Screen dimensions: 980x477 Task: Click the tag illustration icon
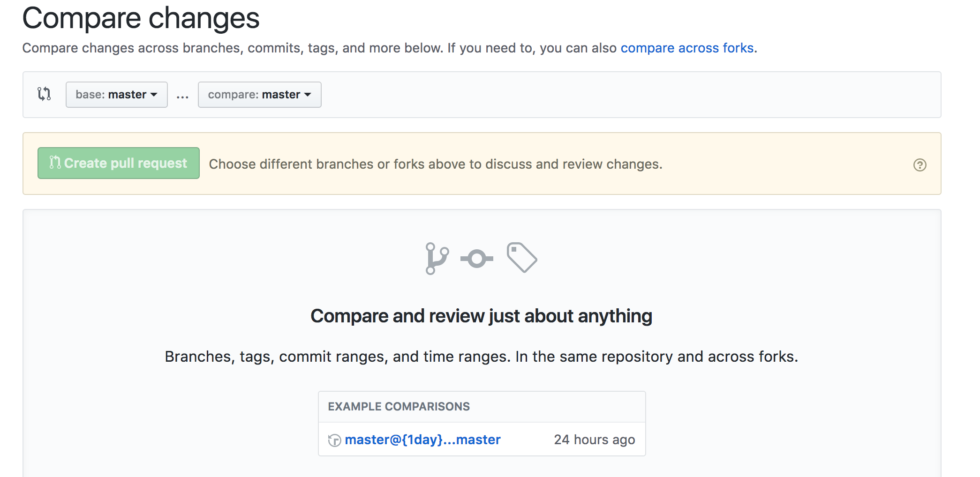coord(522,257)
